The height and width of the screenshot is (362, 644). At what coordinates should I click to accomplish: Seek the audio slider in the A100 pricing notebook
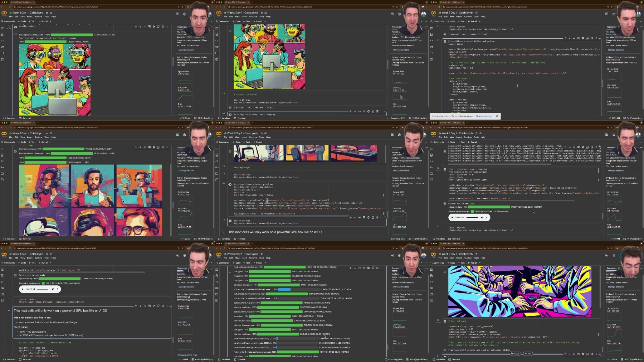[43, 289]
